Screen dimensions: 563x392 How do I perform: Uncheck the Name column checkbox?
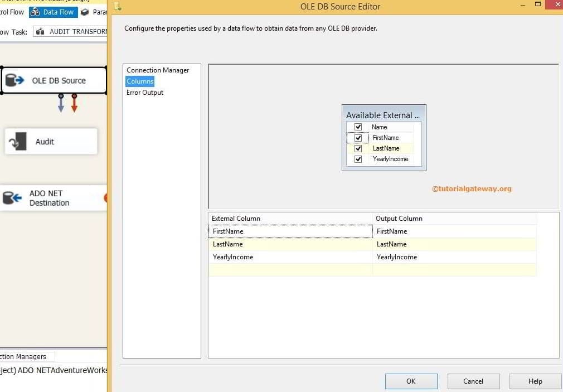point(357,127)
